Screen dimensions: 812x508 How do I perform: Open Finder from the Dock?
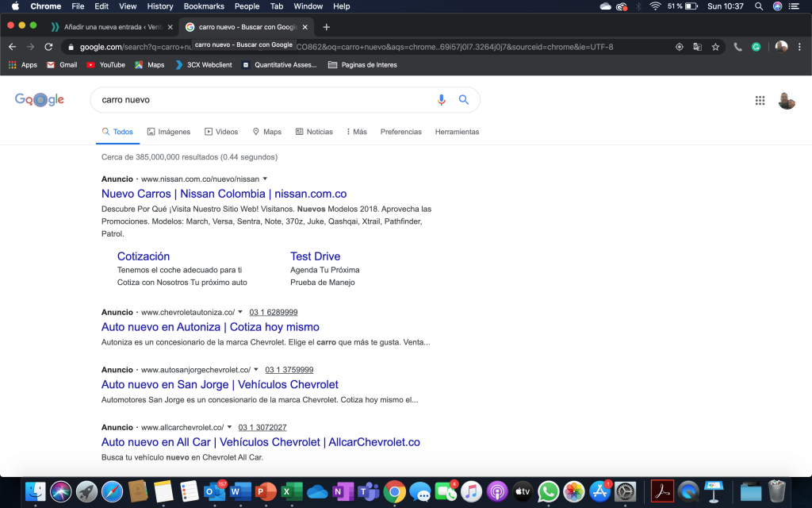[x=35, y=491]
